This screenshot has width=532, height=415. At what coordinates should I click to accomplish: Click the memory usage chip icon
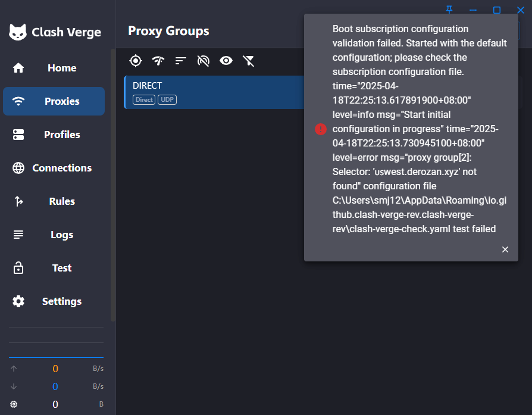point(14,404)
